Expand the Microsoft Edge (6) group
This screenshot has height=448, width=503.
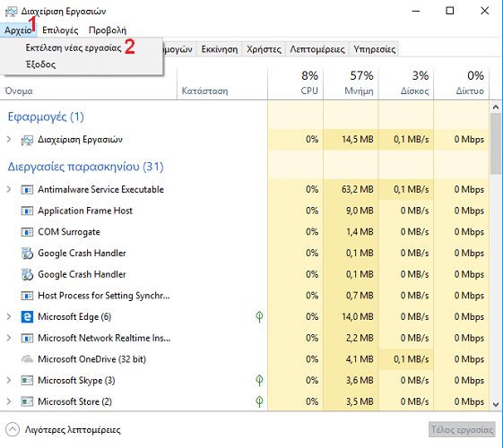[x=9, y=316]
